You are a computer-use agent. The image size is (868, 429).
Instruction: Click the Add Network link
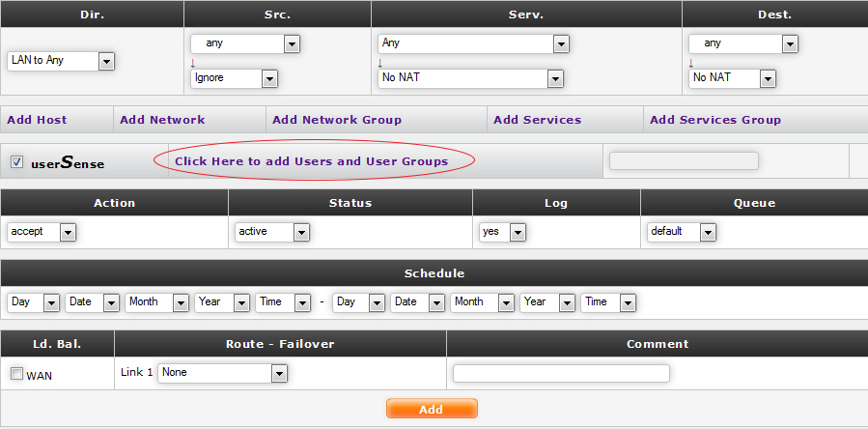[x=162, y=120]
